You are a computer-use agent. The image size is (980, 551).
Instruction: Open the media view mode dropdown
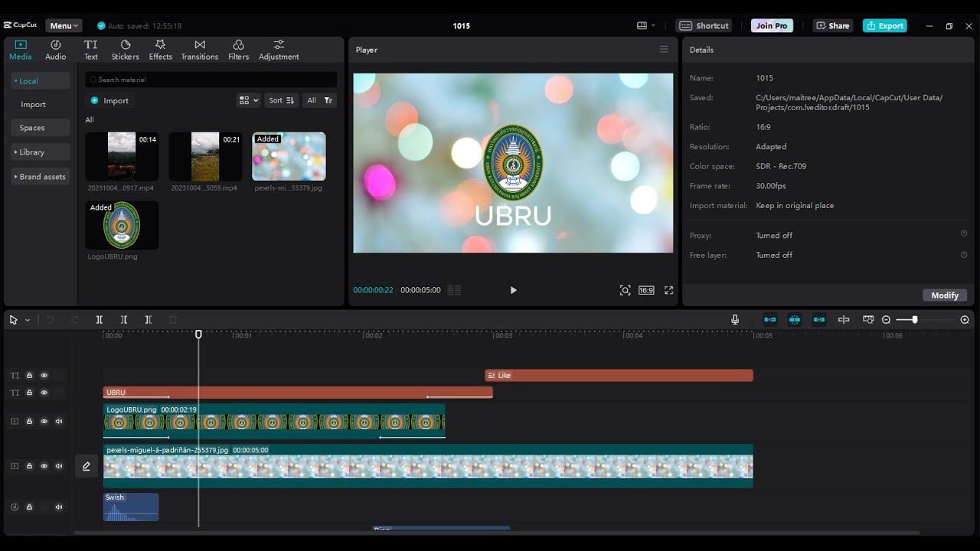pos(249,100)
